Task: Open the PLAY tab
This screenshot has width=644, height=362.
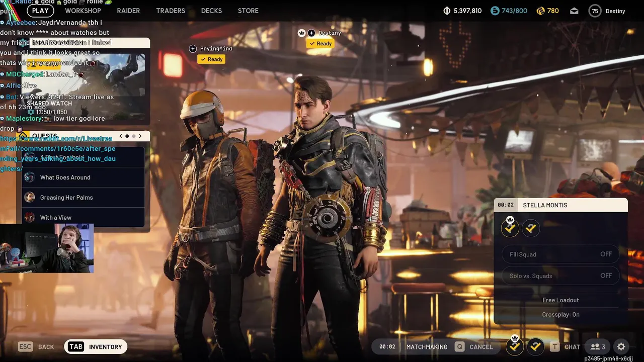Action: pyautogui.click(x=40, y=11)
